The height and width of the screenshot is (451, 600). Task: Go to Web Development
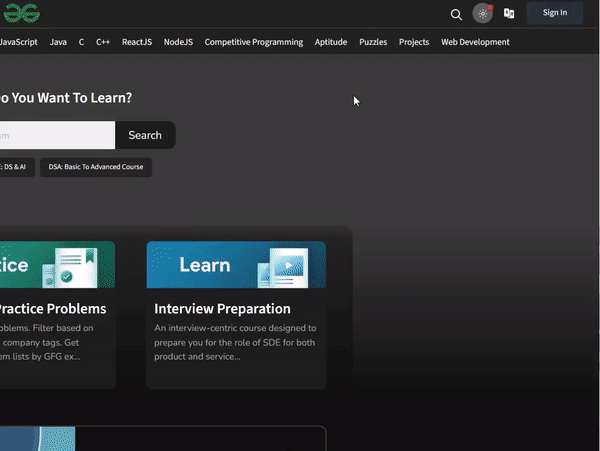tap(475, 42)
